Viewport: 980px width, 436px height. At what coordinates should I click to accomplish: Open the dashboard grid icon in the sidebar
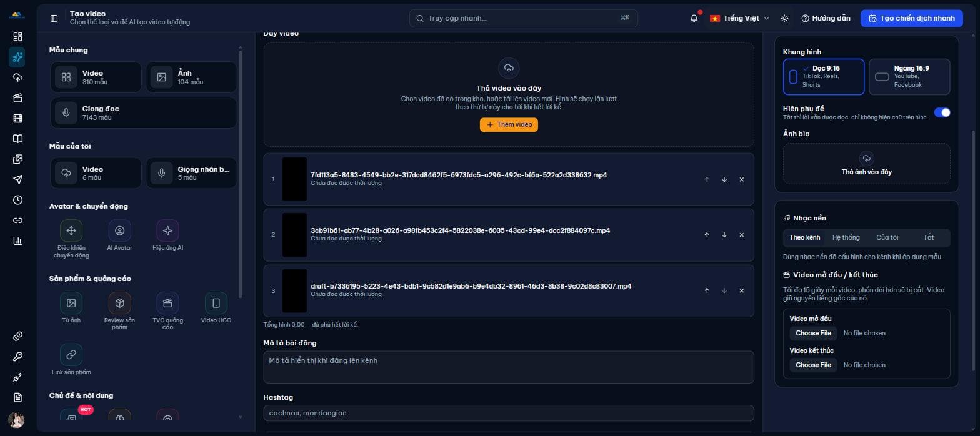click(17, 37)
